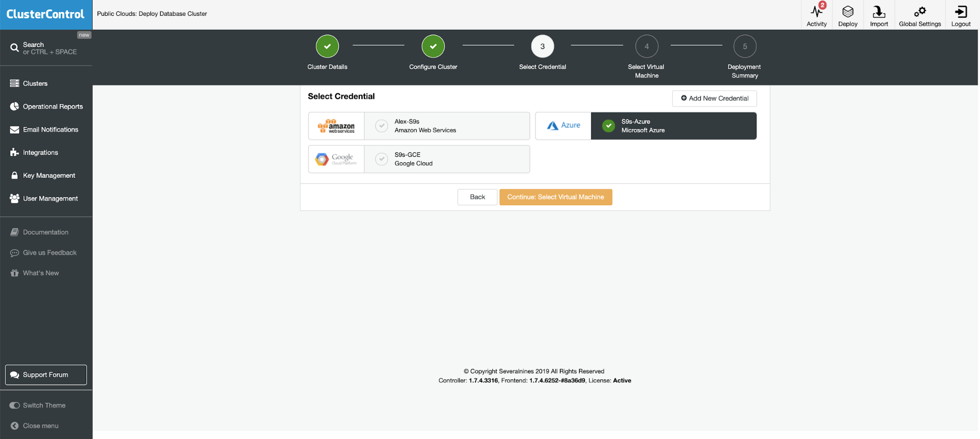Open the What's New link
The height and width of the screenshot is (439, 980).
tap(41, 273)
